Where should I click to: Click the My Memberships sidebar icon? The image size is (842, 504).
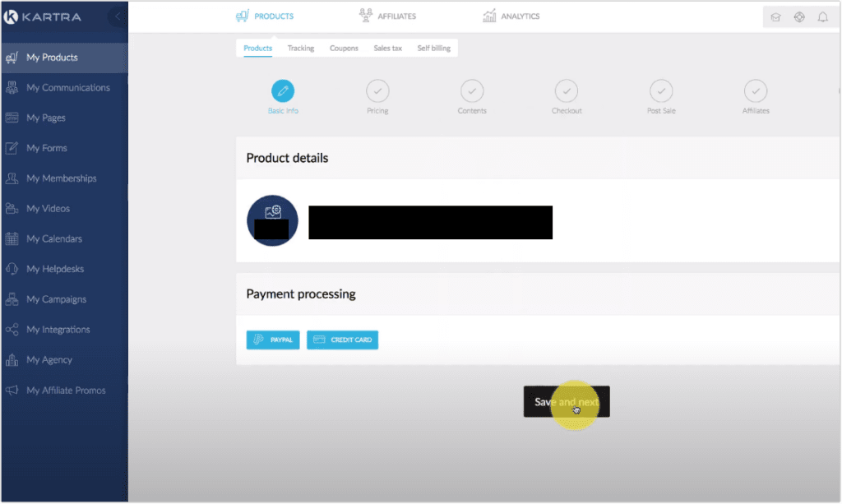coord(12,178)
